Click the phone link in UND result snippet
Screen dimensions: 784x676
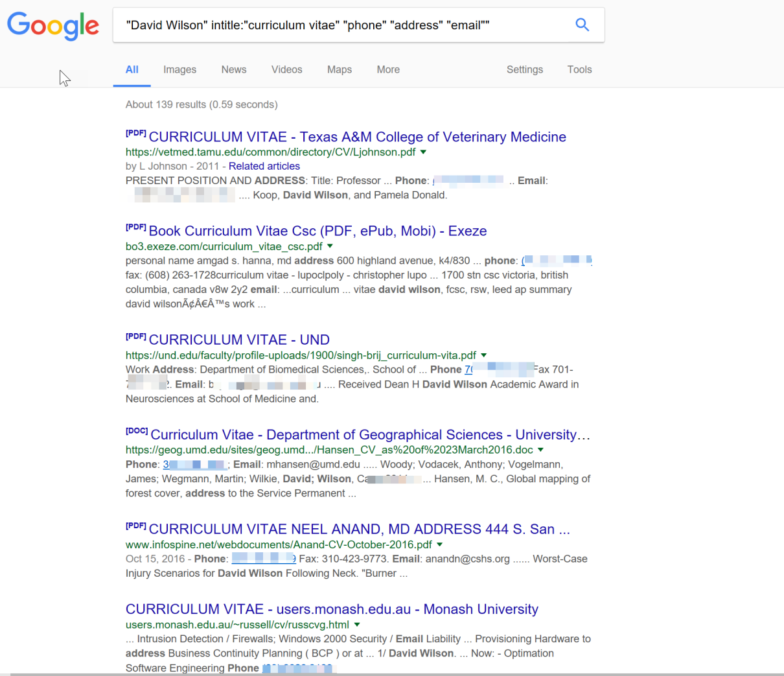pos(500,369)
